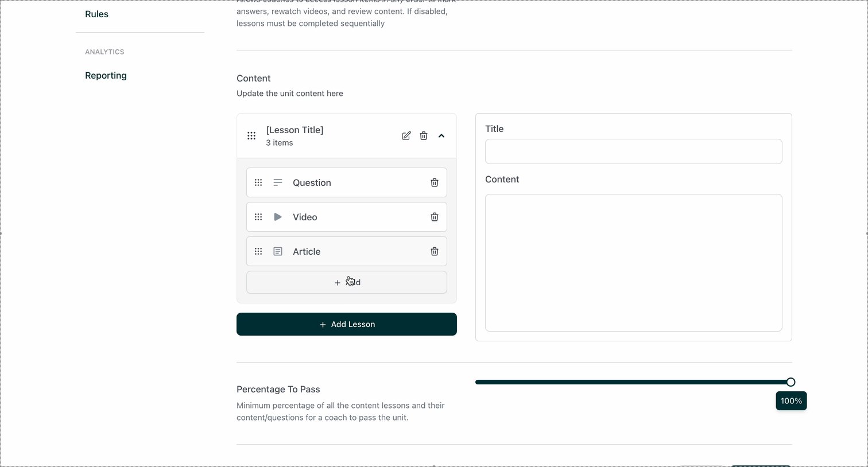Select the Question lesson item
The width and height of the screenshot is (868, 467).
[347, 182]
